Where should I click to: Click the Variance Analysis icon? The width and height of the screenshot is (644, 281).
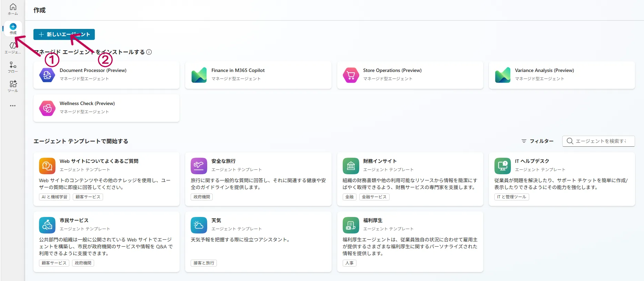(503, 75)
